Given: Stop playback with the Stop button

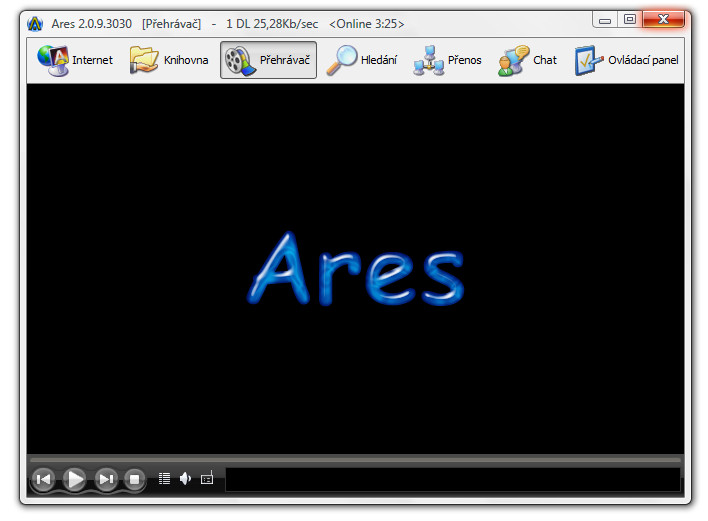Looking at the screenshot, I should (134, 479).
